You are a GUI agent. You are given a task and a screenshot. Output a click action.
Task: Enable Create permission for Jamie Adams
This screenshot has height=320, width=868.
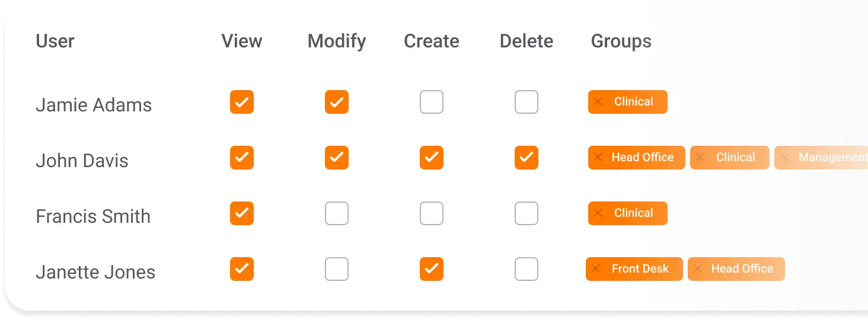(432, 102)
